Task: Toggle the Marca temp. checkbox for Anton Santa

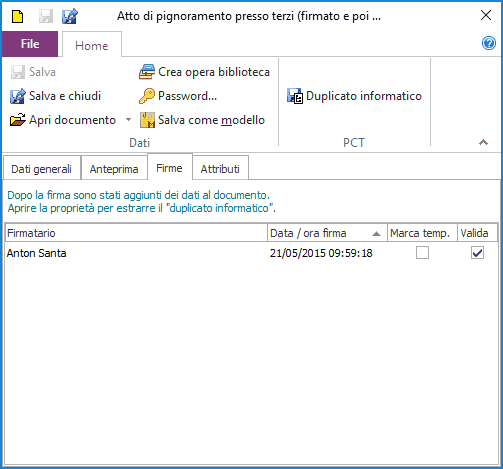Action: click(422, 253)
